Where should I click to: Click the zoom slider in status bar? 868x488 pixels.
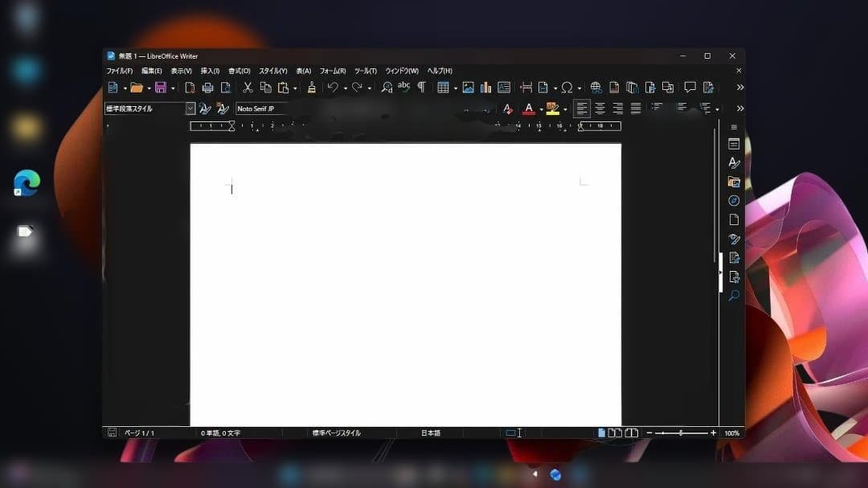click(681, 433)
